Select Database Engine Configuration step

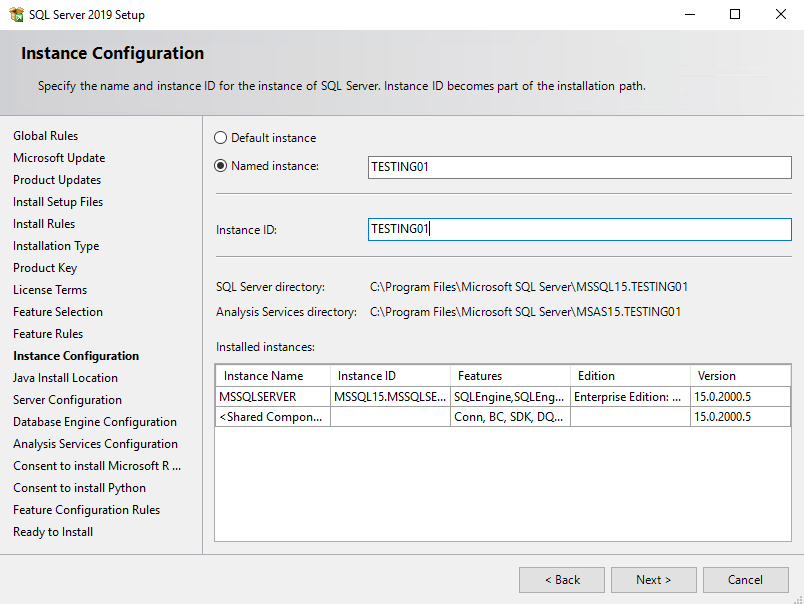95,422
